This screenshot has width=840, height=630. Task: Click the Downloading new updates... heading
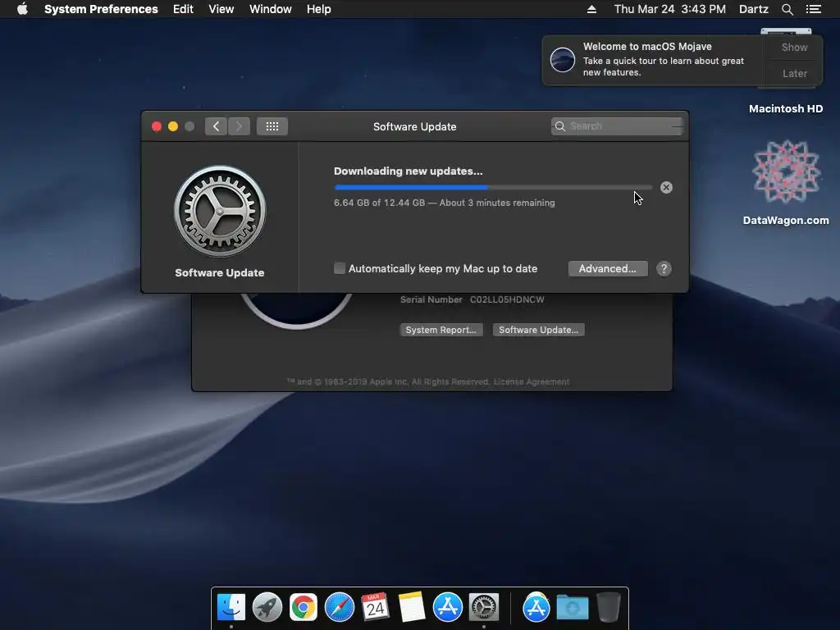409,171
